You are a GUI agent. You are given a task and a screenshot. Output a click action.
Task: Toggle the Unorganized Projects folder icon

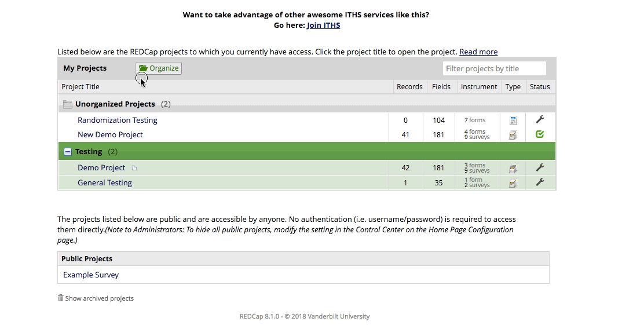(67, 104)
